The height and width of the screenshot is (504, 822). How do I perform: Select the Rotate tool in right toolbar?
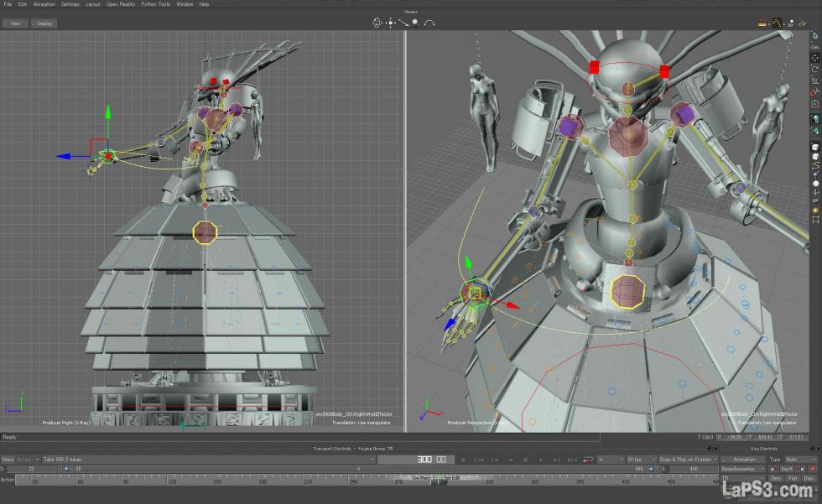pyautogui.click(x=815, y=69)
